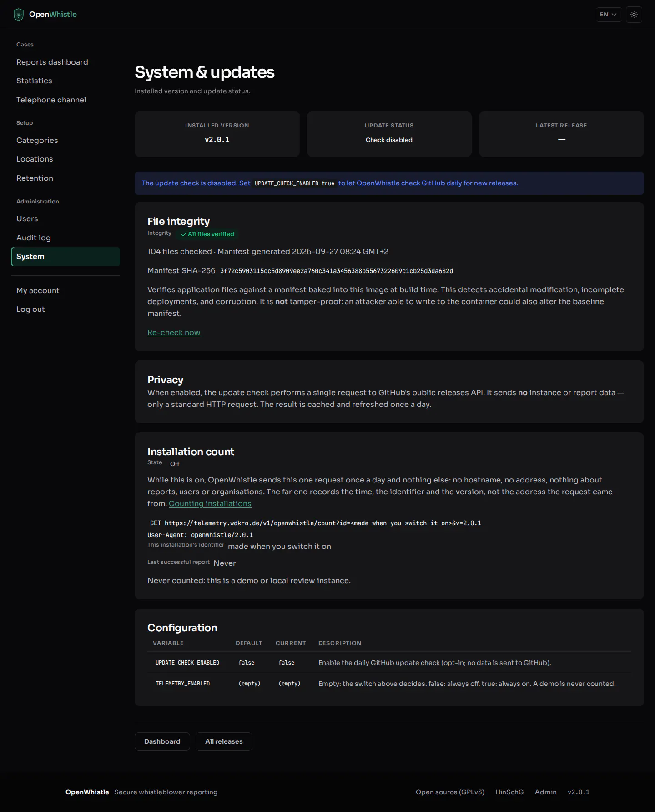Open the Admin footer link

[546, 792]
